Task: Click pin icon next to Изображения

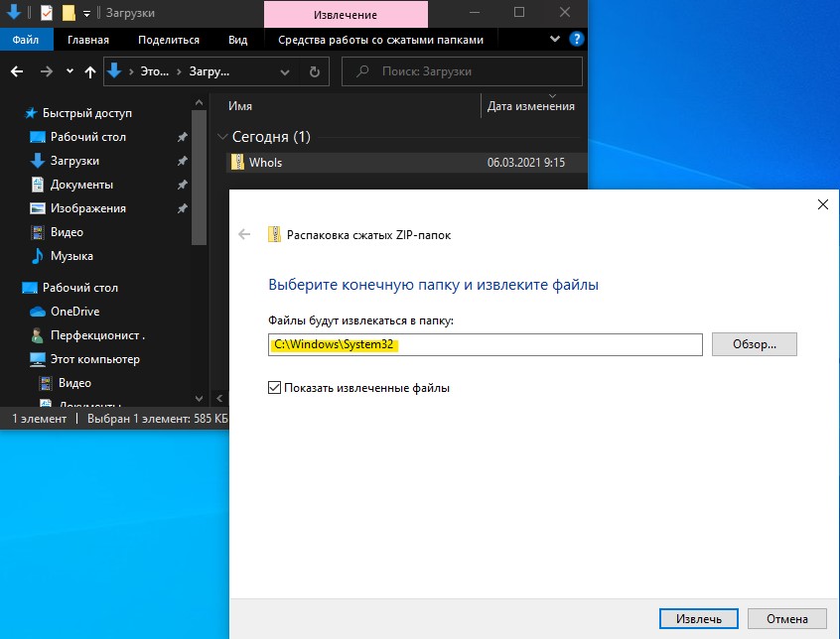Action: [182, 208]
